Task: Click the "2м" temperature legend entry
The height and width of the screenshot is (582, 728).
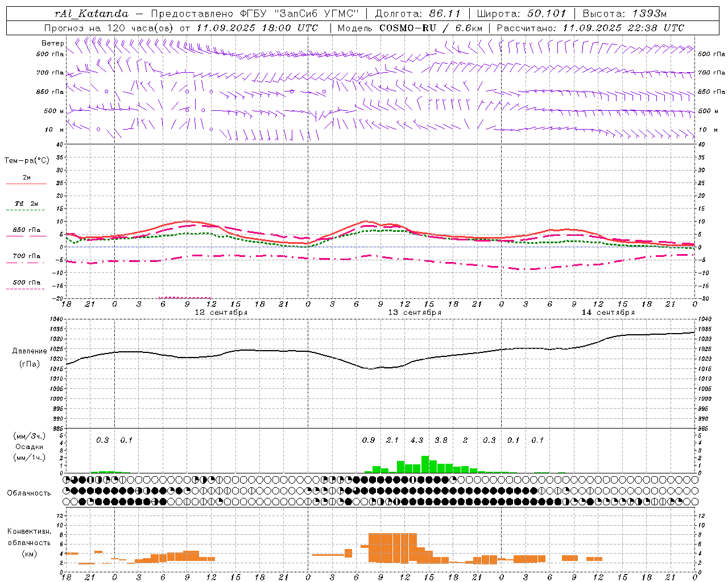Action: pyautogui.click(x=26, y=177)
